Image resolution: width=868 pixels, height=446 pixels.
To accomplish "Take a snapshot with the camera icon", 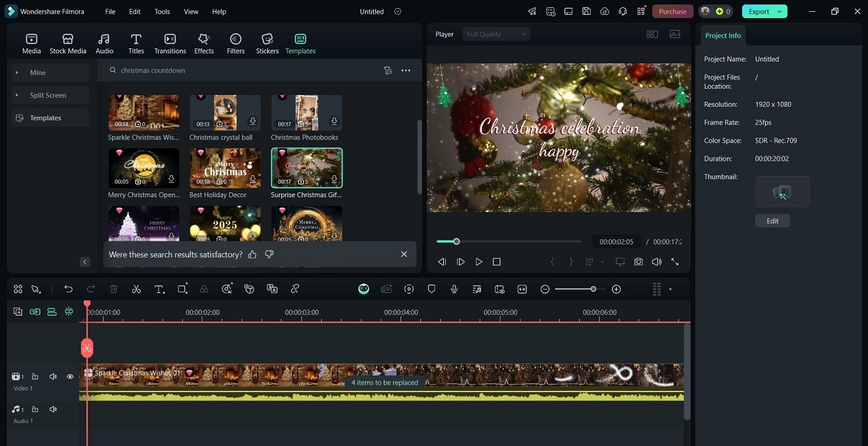I will coord(639,262).
